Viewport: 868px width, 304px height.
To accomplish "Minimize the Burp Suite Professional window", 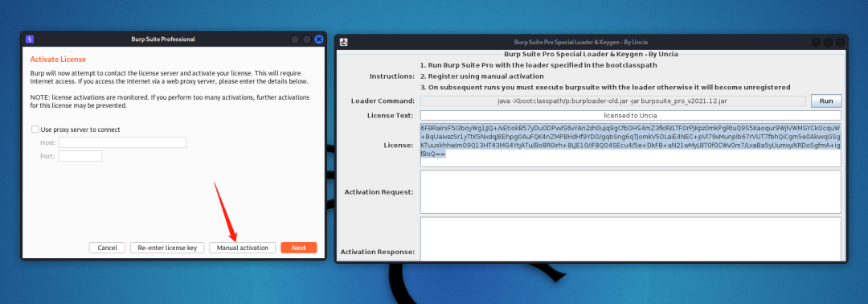I will tap(294, 39).
